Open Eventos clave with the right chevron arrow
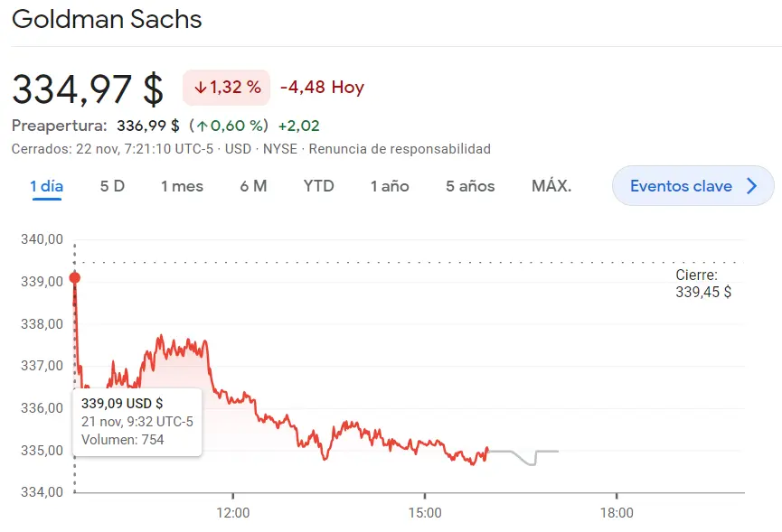782x532 pixels. click(751, 185)
